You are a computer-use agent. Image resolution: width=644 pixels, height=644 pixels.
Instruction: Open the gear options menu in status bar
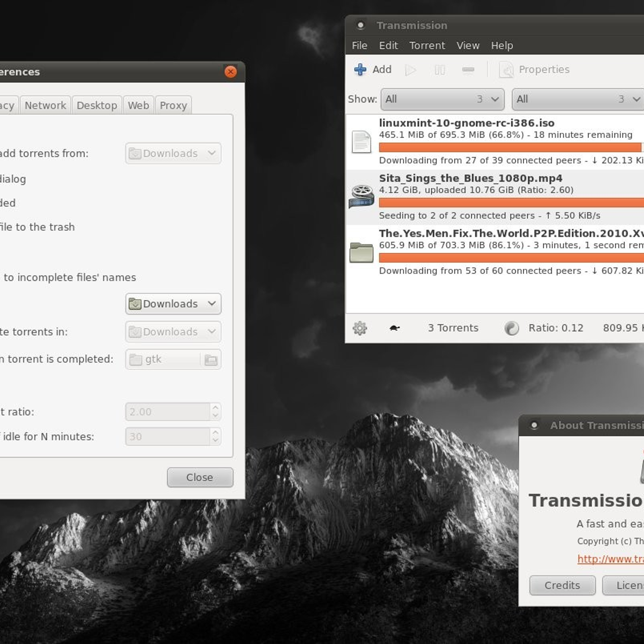point(359,328)
